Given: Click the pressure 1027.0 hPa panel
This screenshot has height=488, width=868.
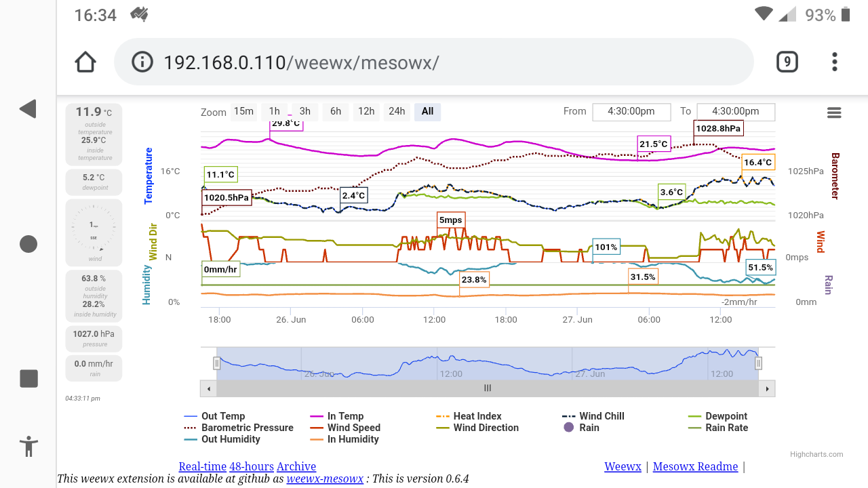Looking at the screenshot, I should tap(94, 338).
